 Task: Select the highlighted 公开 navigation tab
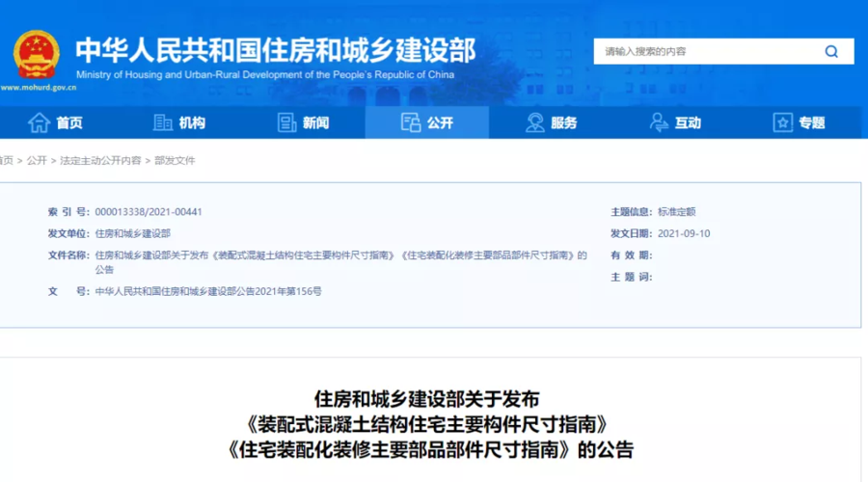click(x=427, y=122)
